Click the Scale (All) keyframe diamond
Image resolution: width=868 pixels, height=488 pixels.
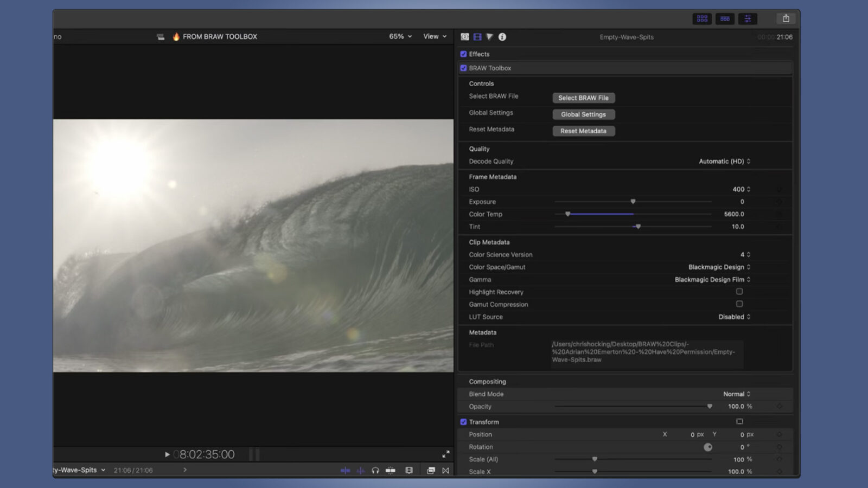[780, 459]
